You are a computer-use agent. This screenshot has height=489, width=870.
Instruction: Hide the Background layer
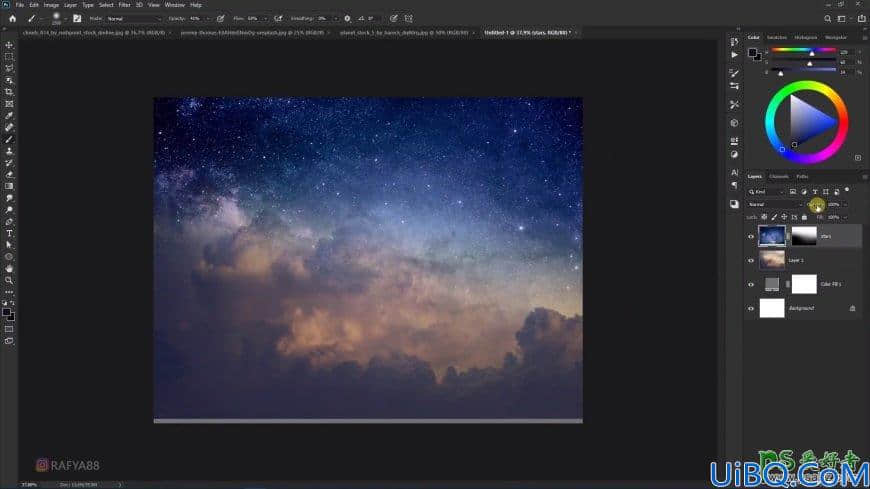pyautogui.click(x=751, y=308)
